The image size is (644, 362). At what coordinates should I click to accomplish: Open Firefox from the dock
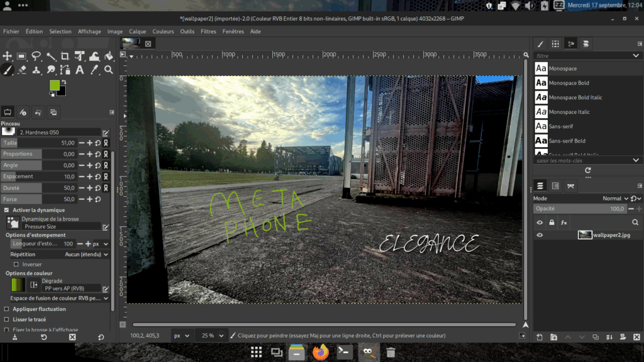[320, 352]
